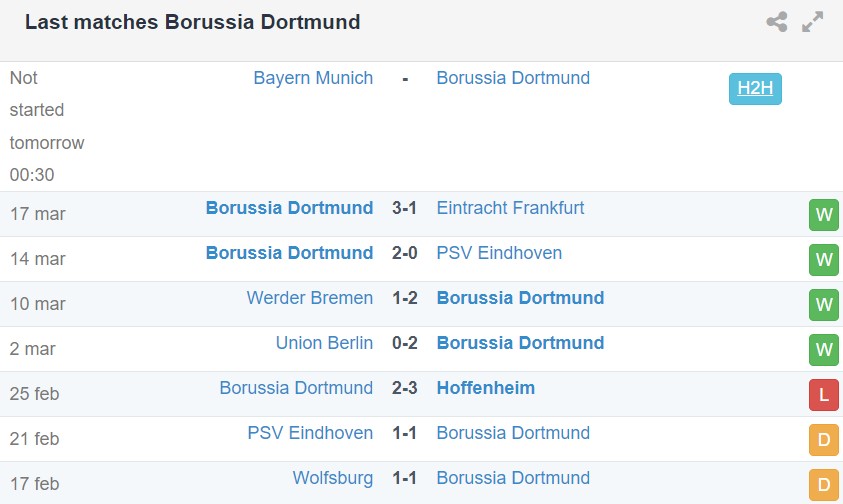Click the W badge for Werder Bremen match
843x504 pixels.
click(824, 305)
